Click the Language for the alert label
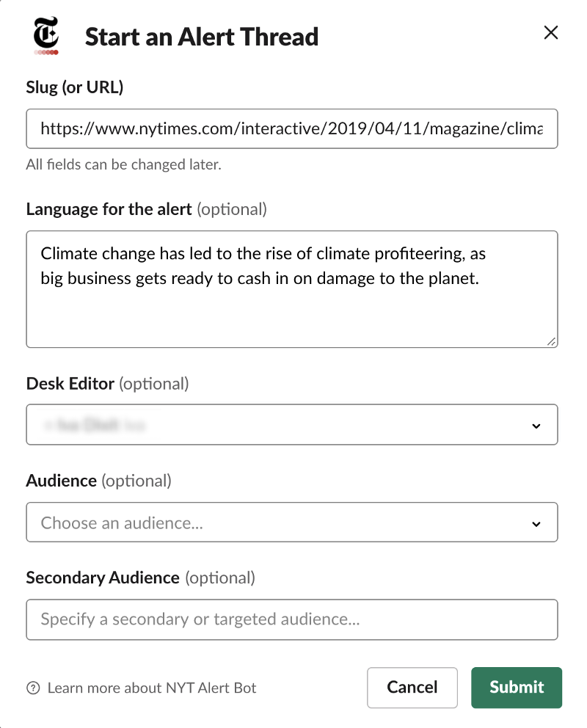 pyautogui.click(x=109, y=209)
